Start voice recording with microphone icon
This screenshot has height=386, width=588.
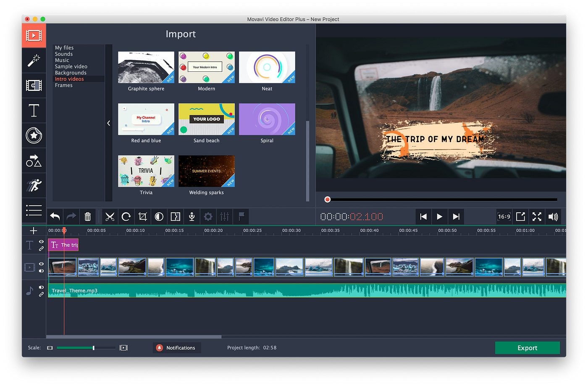tap(192, 217)
